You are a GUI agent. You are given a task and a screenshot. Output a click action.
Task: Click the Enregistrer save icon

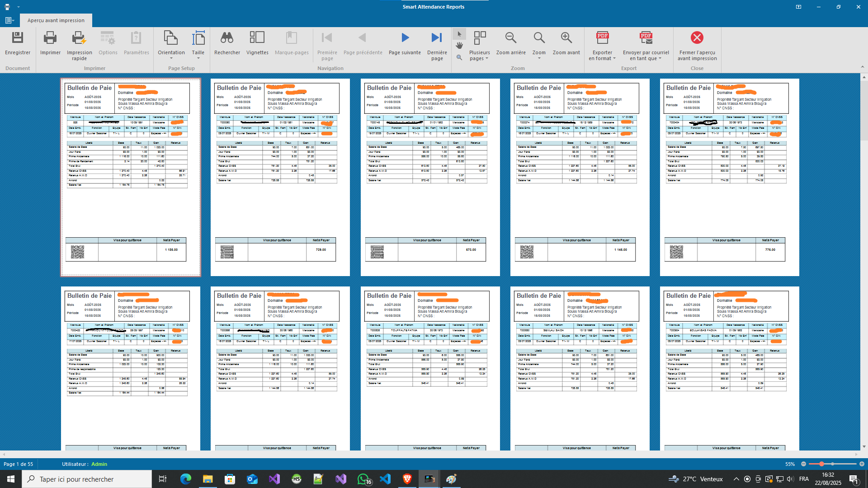click(x=18, y=38)
